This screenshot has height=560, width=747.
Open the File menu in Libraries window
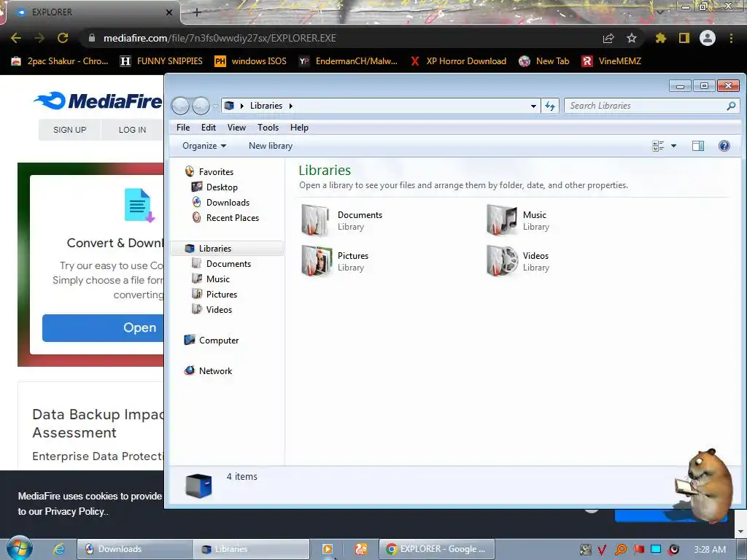click(x=183, y=128)
